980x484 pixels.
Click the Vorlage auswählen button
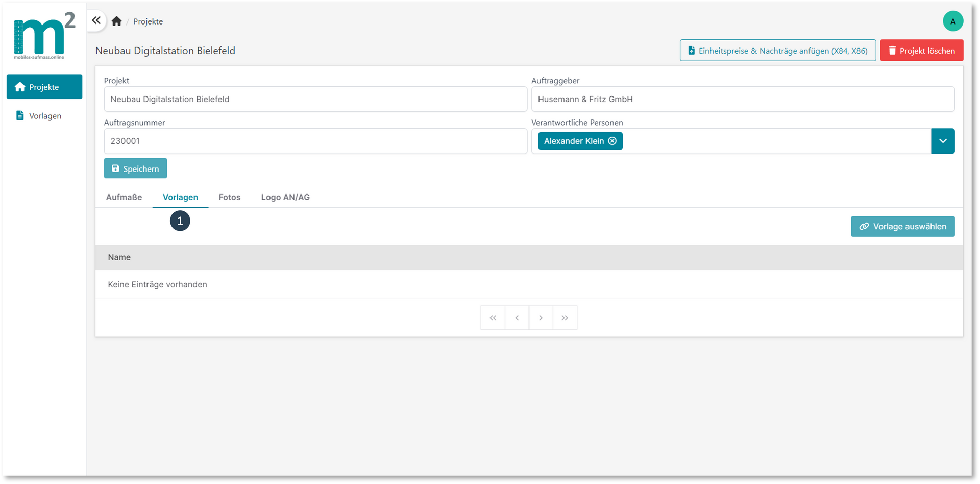pos(902,227)
